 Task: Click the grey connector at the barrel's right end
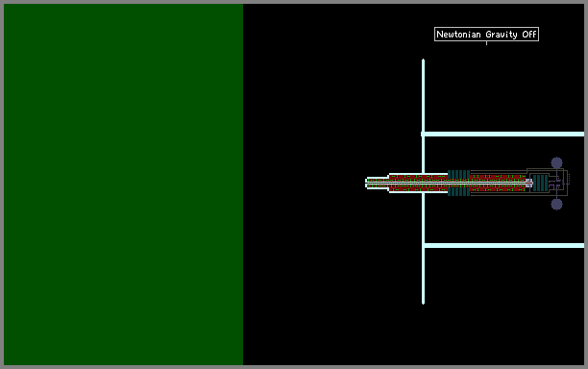coord(528,183)
